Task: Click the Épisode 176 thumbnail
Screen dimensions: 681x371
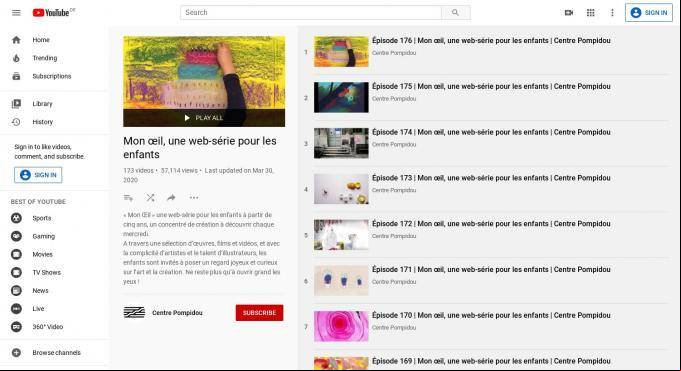Action: pos(341,52)
